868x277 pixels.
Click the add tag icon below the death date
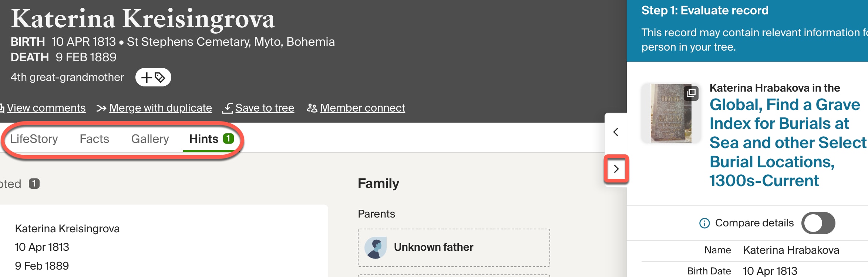coord(153,77)
